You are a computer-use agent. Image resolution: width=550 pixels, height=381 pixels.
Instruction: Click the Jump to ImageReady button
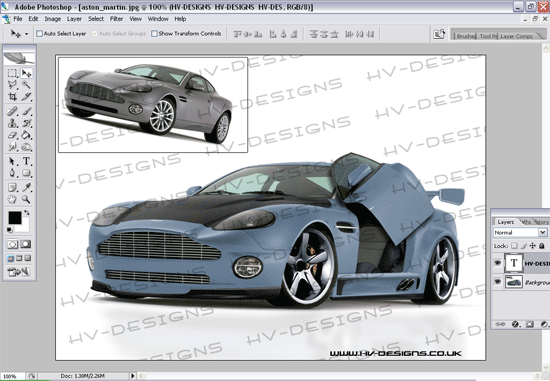click(19, 272)
